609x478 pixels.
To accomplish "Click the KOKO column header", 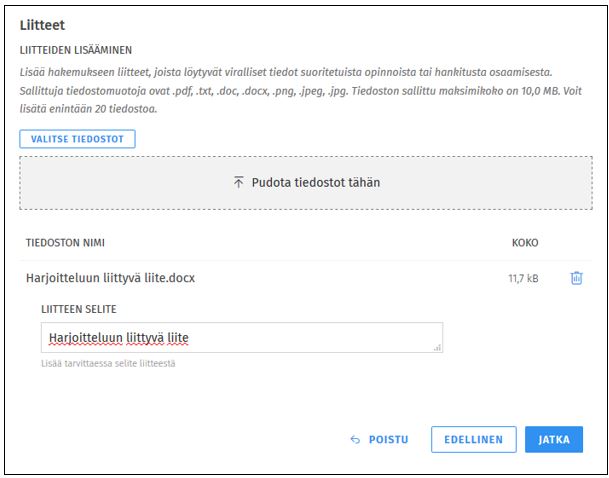I will tap(525, 242).
